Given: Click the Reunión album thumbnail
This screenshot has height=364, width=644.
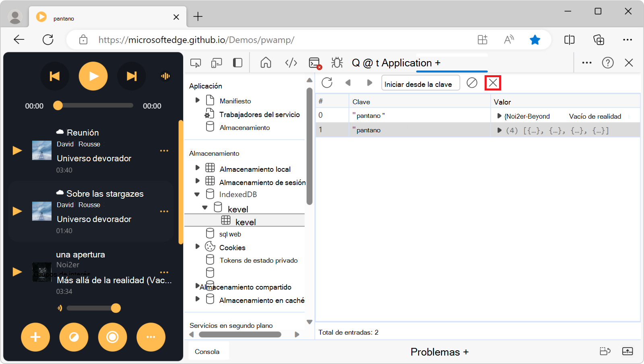Looking at the screenshot, I should (x=42, y=150).
